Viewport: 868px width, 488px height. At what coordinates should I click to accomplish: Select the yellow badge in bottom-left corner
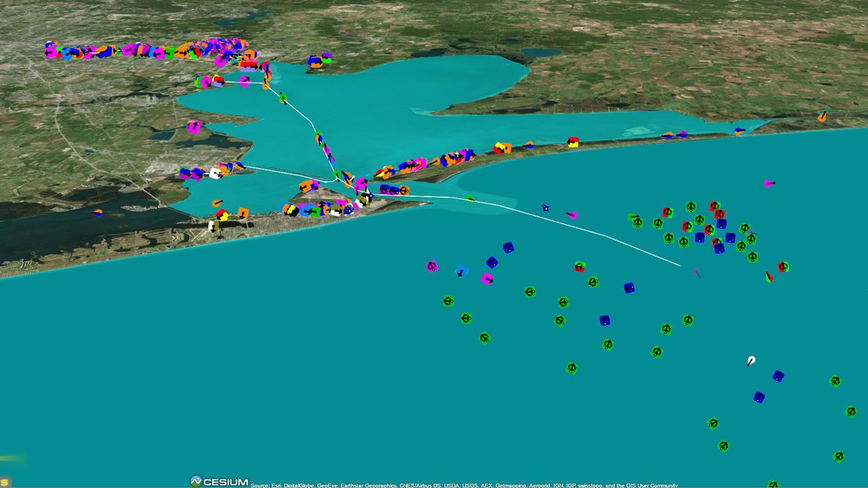coord(4,481)
